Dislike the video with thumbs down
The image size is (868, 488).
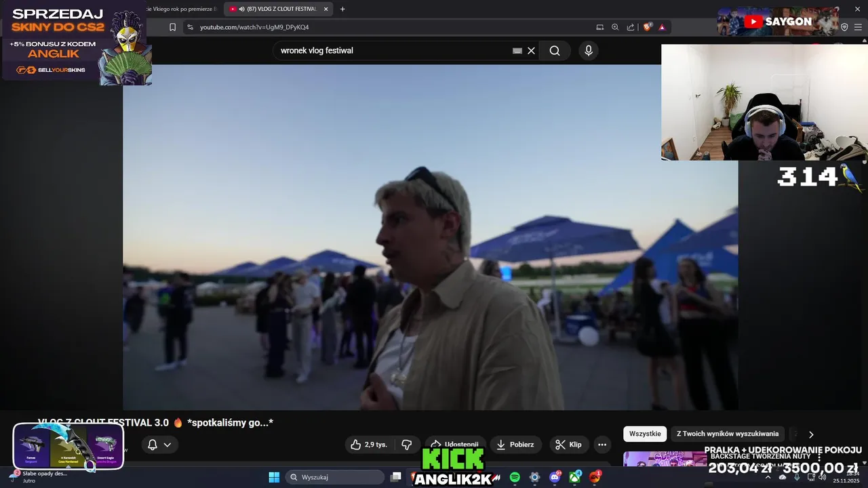coord(407,445)
